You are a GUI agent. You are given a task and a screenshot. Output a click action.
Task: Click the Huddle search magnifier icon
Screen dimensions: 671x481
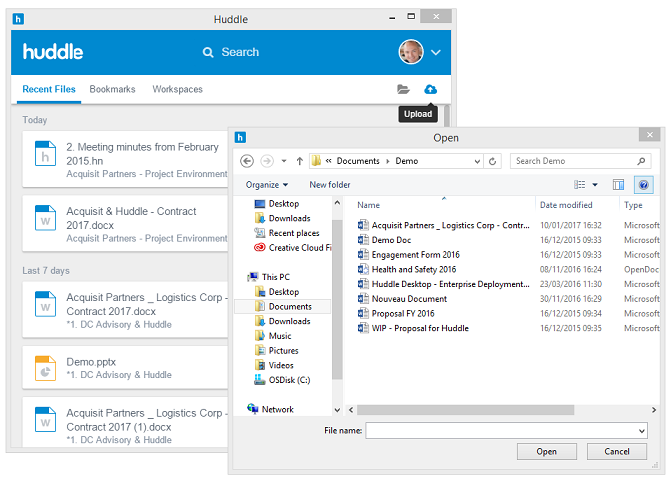[x=208, y=52]
